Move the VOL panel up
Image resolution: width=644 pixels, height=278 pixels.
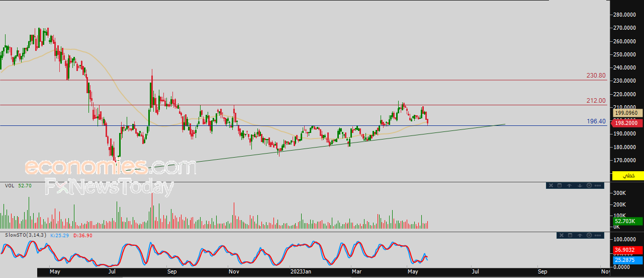click(569, 185)
